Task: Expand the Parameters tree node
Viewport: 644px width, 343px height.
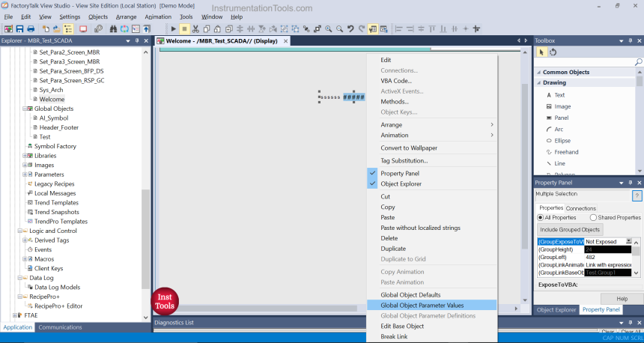Action: coord(25,174)
